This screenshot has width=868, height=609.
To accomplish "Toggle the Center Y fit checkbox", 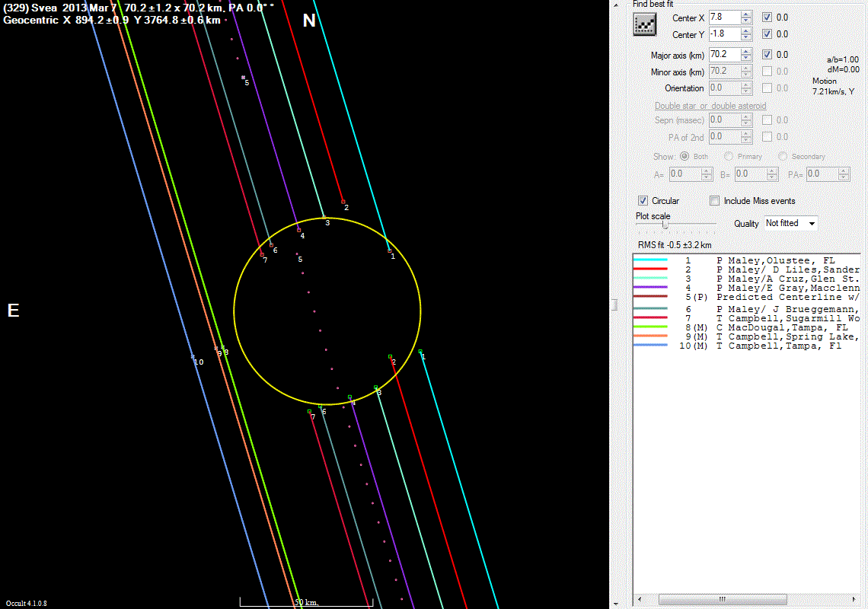I will pos(767,33).
